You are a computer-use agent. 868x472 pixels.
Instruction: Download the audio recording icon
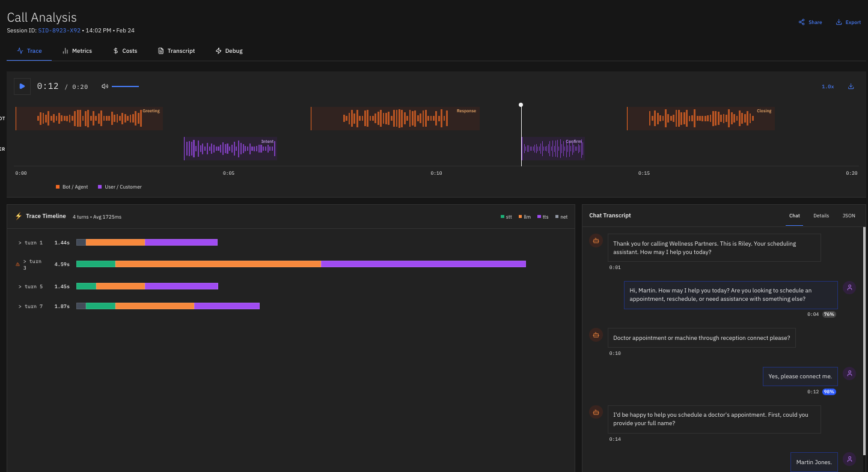pyautogui.click(x=851, y=86)
